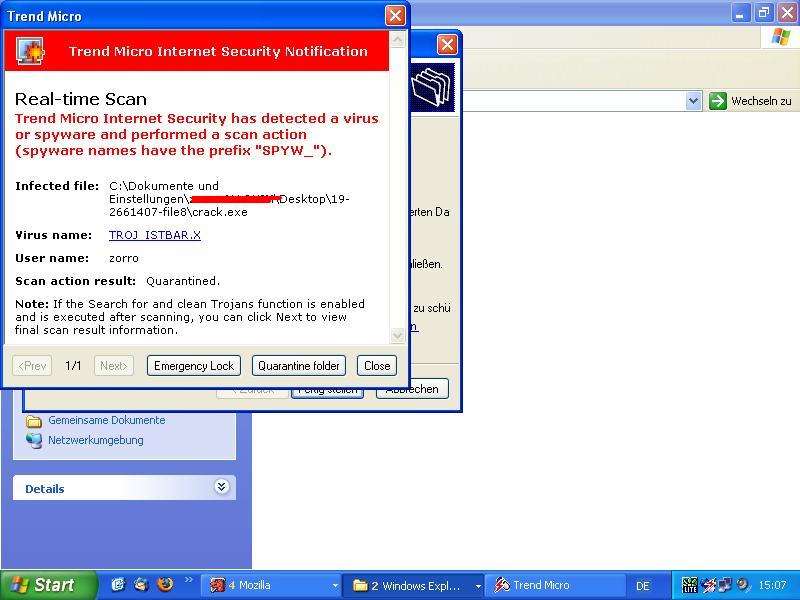800x600 pixels.
Task: Click the Fertig stellen button in wizard
Action: [x=327, y=391]
